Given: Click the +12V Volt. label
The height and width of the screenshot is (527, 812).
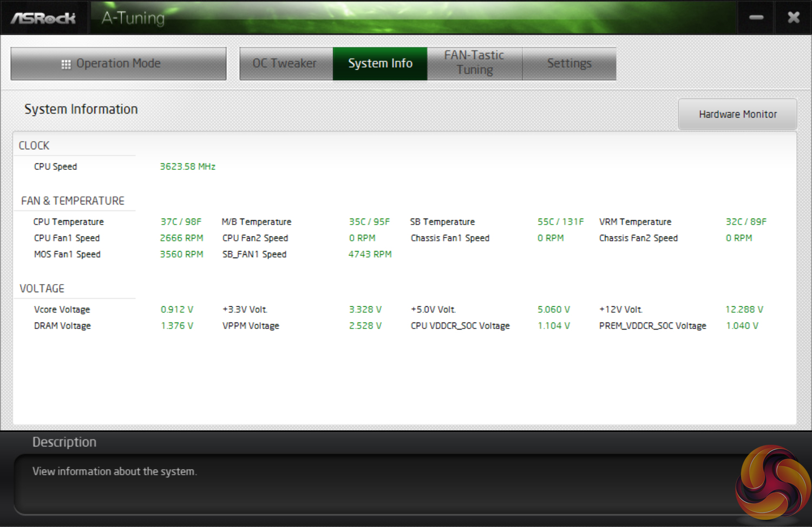Looking at the screenshot, I should 620,309.
